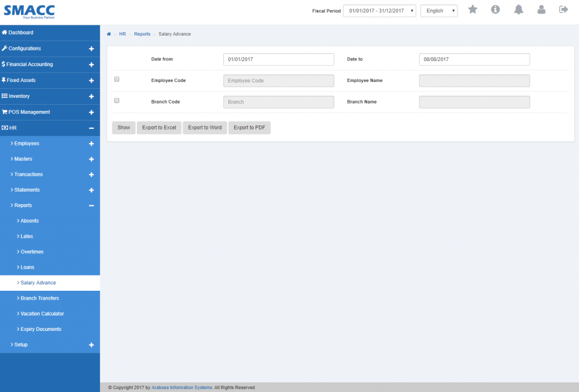The height and width of the screenshot is (392, 579).
Task: Enable the Branch Code checkbox
Action: (117, 101)
